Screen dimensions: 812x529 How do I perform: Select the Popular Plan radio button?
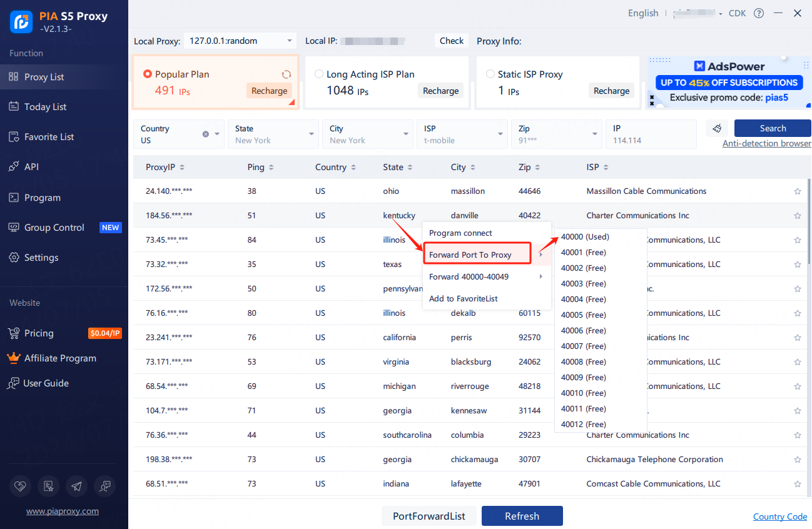pyautogui.click(x=148, y=74)
